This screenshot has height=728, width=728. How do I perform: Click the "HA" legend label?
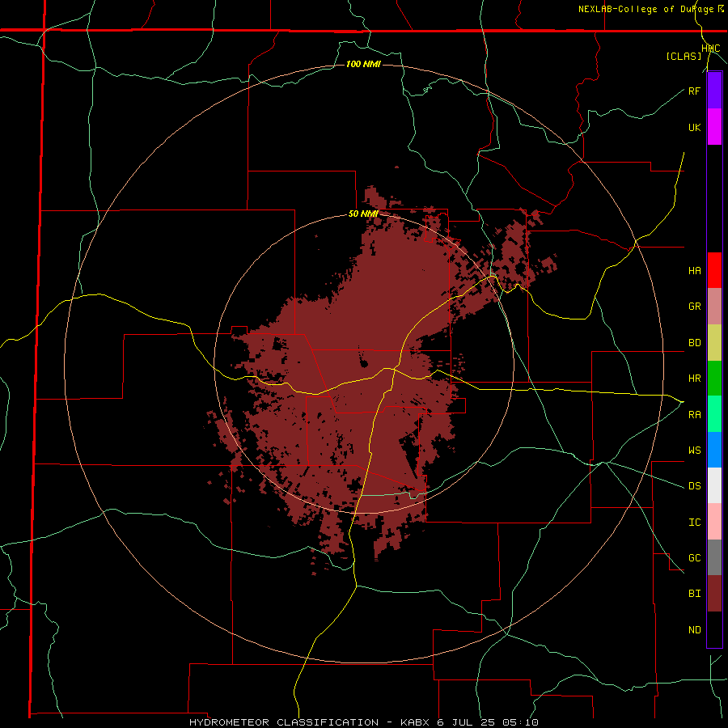(694, 271)
